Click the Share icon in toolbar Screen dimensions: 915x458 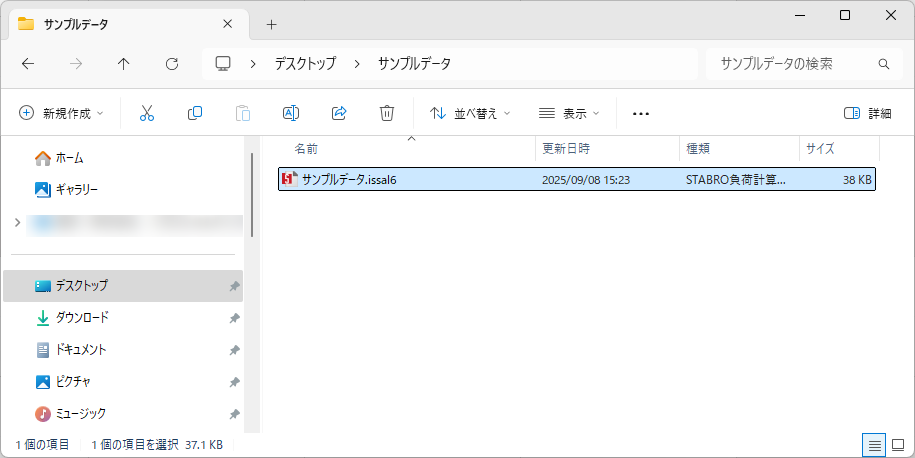pyautogui.click(x=339, y=113)
